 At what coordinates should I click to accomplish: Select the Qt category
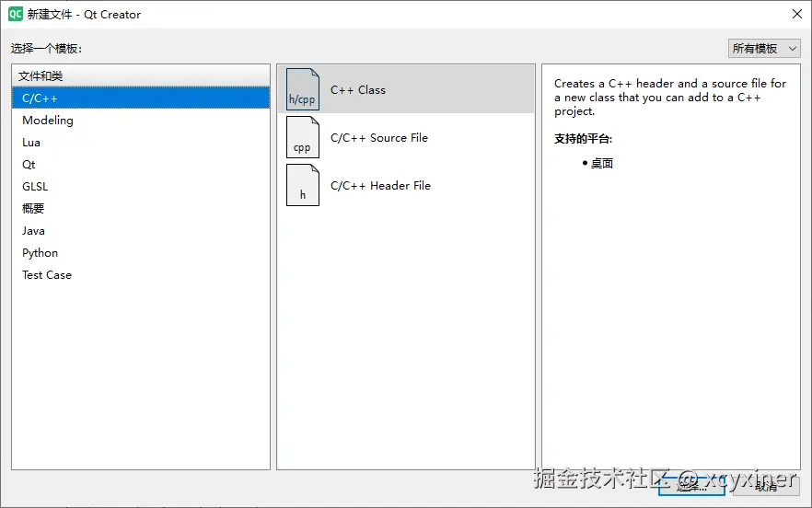141,165
